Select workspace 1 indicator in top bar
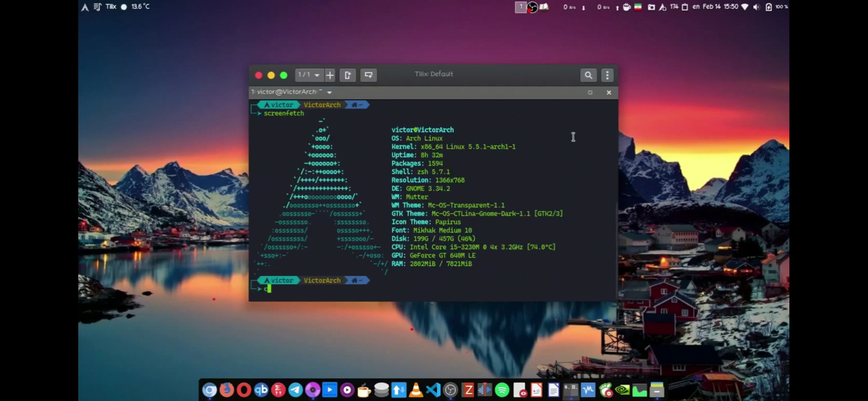The height and width of the screenshot is (401, 868). [521, 7]
